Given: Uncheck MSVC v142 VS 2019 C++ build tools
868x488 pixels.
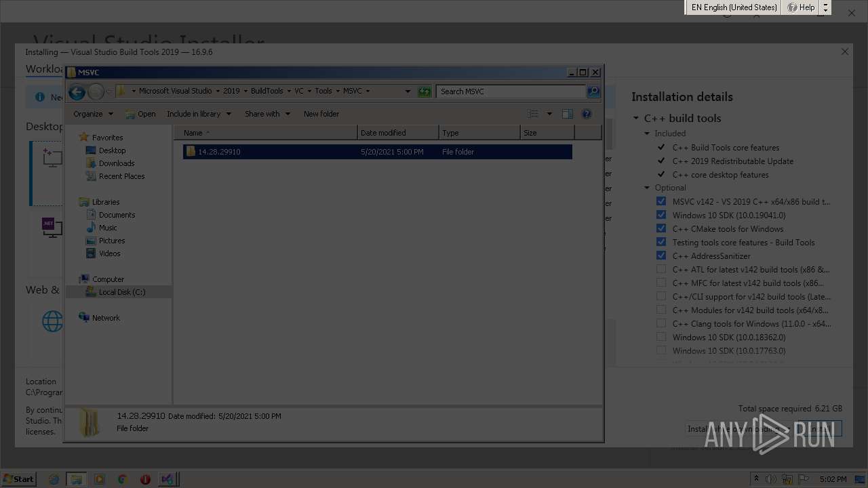Looking at the screenshot, I should (x=661, y=201).
